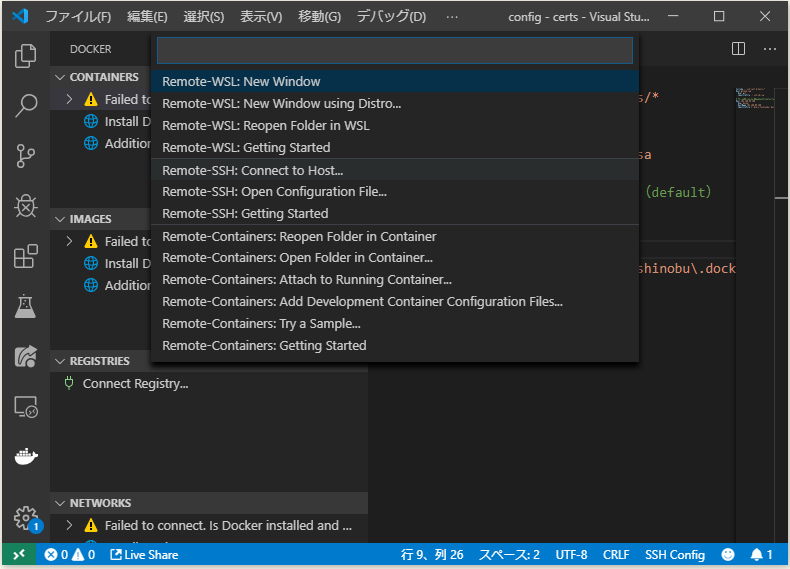Focus the command palette input box
This screenshot has width=790, height=569.
point(395,50)
